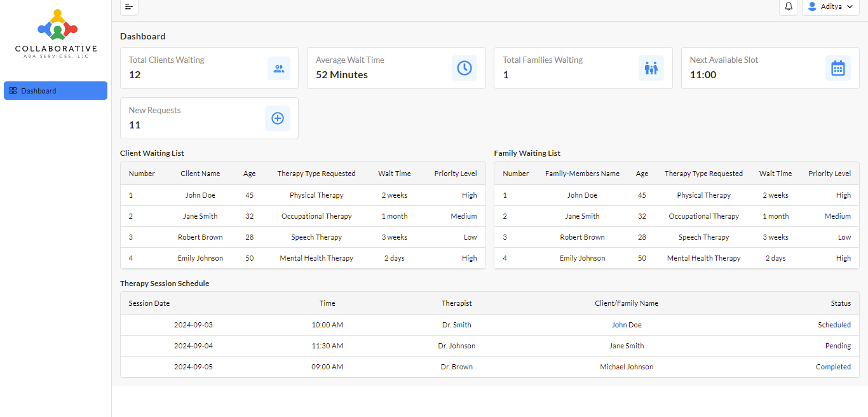Click the Pending status for Jane Smith session
868x417 pixels.
tap(837, 346)
